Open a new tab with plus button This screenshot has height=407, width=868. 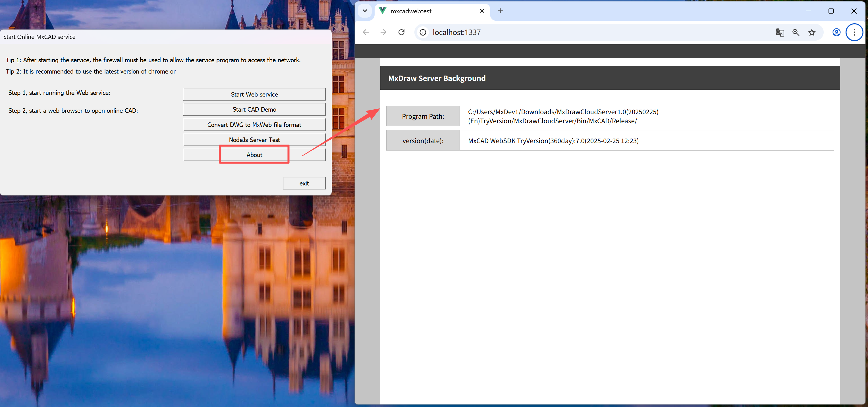tap(500, 11)
